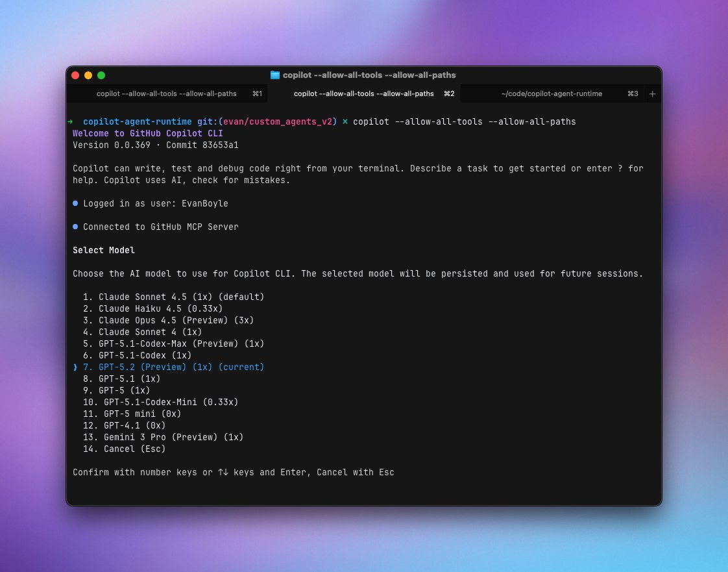
Task: Choose Claude Sonnet 4.5 (1x) (default)
Action: [x=174, y=297]
